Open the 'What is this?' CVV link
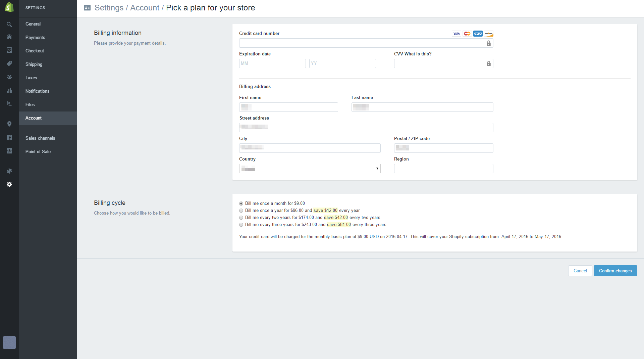644x359 pixels. coord(418,54)
